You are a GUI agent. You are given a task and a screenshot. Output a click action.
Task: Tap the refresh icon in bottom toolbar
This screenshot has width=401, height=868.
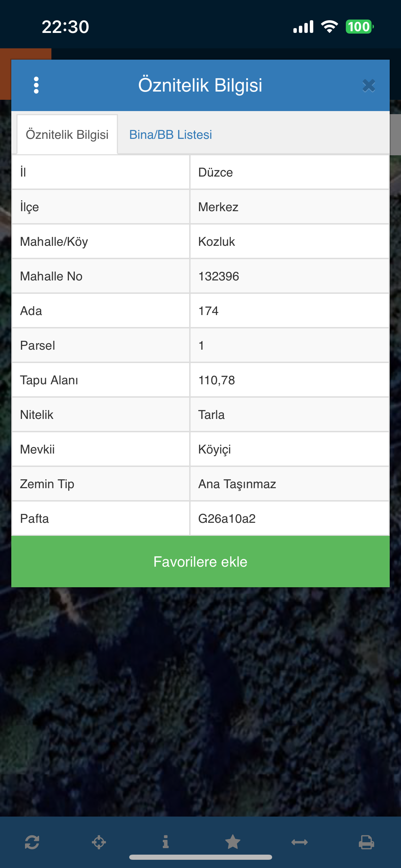coord(32,842)
